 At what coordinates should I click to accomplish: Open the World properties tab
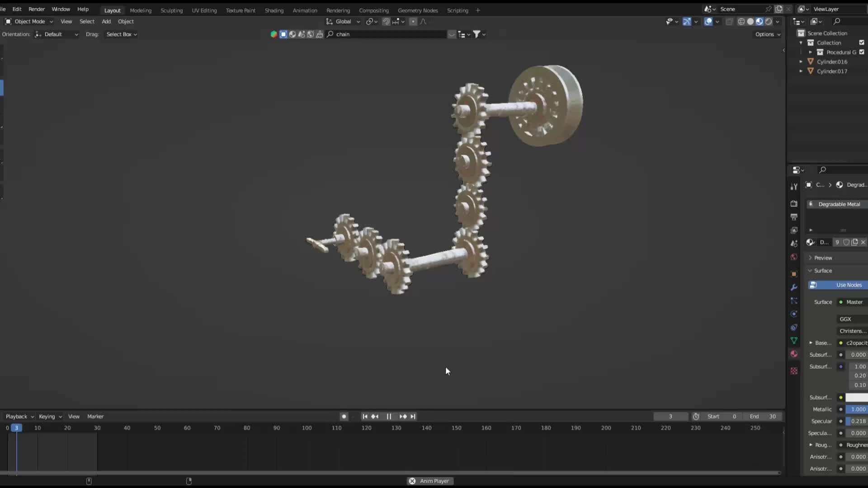(x=794, y=257)
